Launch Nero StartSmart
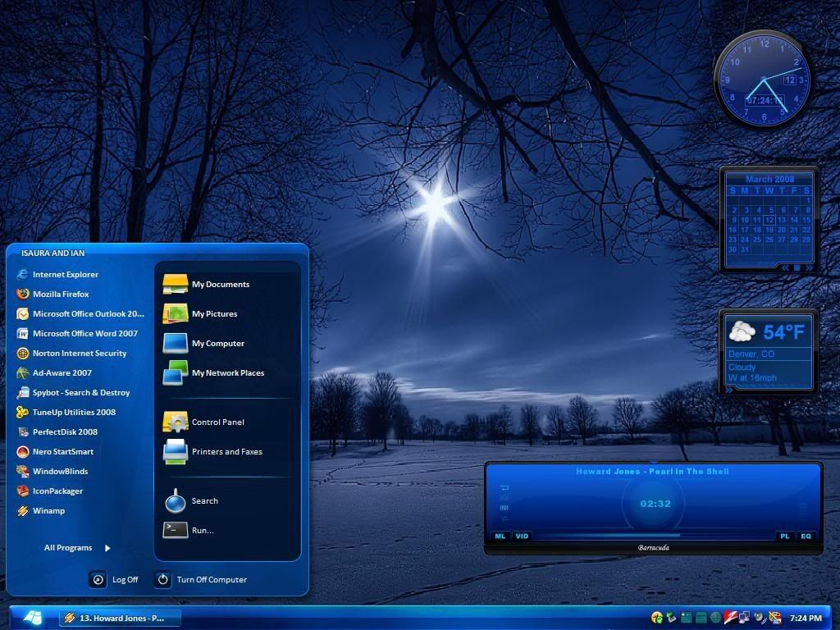The height and width of the screenshot is (630, 840). pos(55,452)
